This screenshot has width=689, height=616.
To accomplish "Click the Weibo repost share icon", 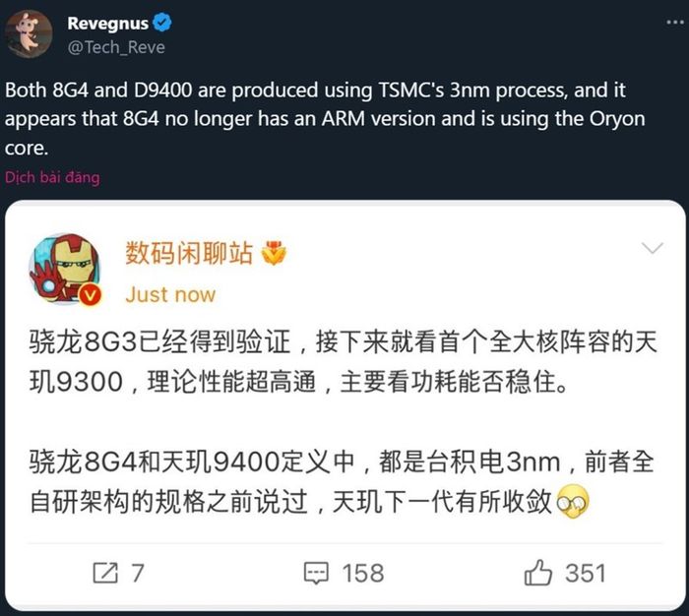I will tap(105, 573).
